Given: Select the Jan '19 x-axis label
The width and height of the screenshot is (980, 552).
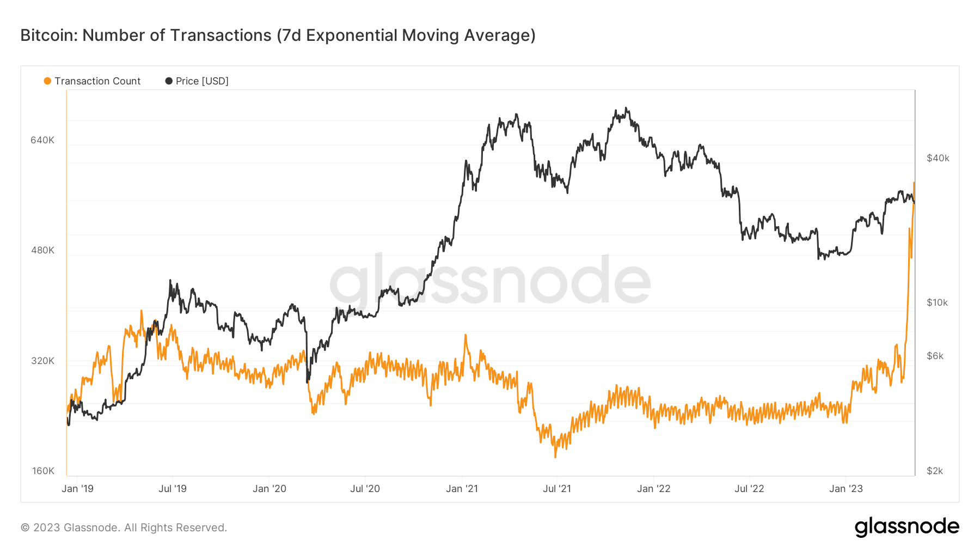Looking at the screenshot, I should point(77,489).
